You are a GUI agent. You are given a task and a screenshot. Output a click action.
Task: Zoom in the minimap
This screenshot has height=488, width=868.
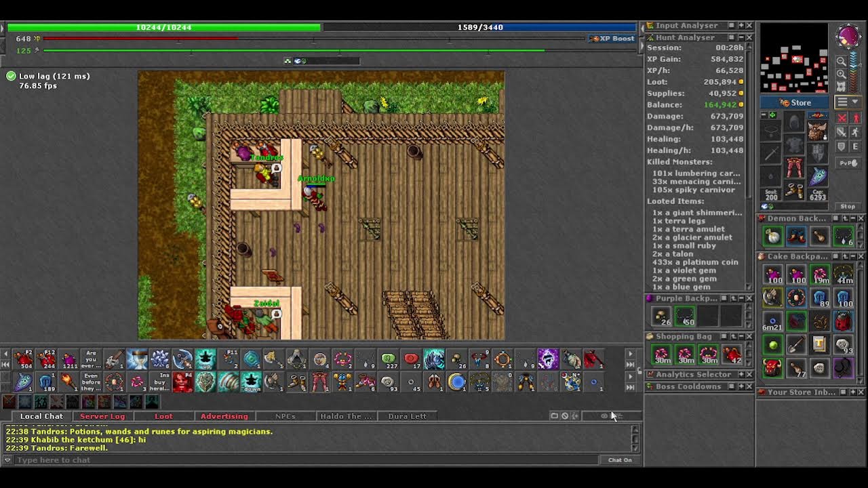point(842,74)
